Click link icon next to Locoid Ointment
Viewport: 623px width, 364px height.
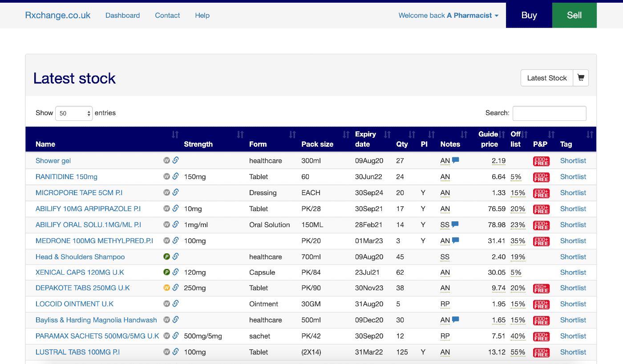175,304
